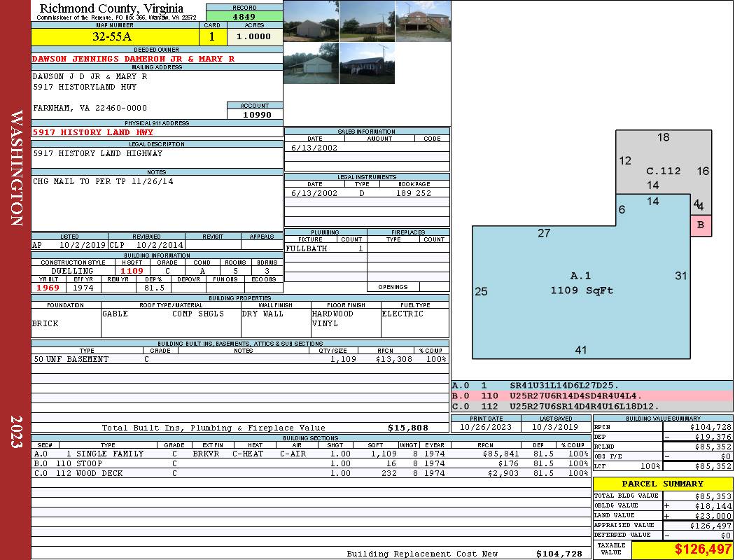Click reviewed date CLP 10/2/2014
Screen dimensions: 735x560
146,245
